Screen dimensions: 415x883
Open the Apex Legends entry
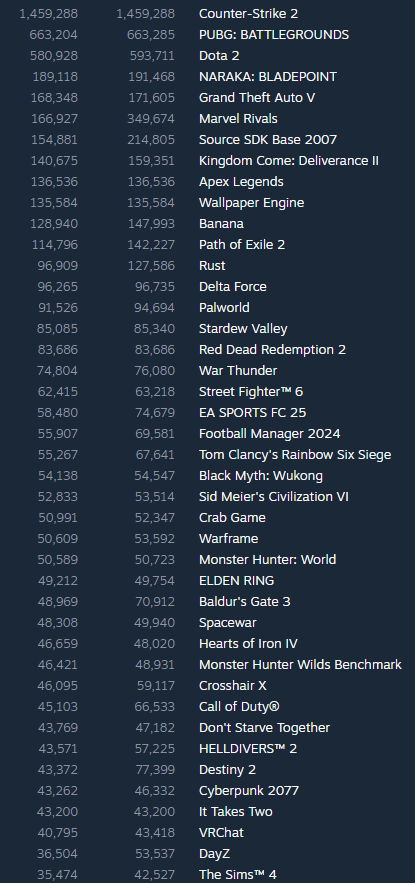pos(241,181)
